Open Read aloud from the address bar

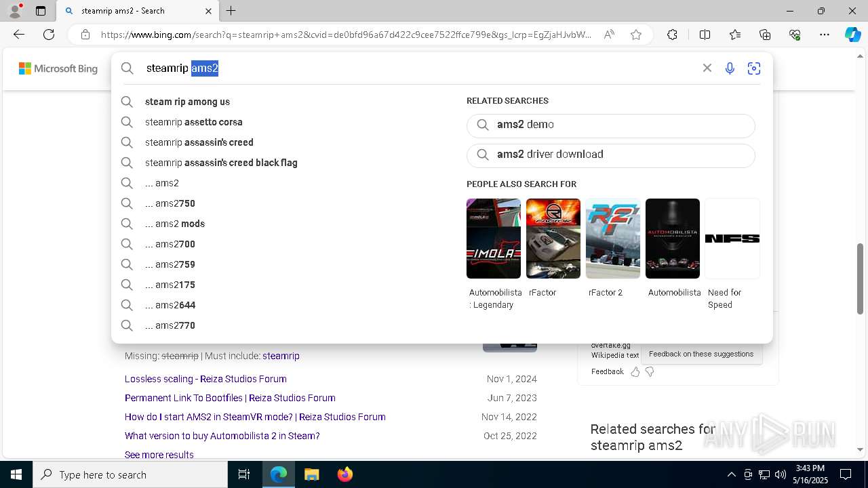pos(609,35)
